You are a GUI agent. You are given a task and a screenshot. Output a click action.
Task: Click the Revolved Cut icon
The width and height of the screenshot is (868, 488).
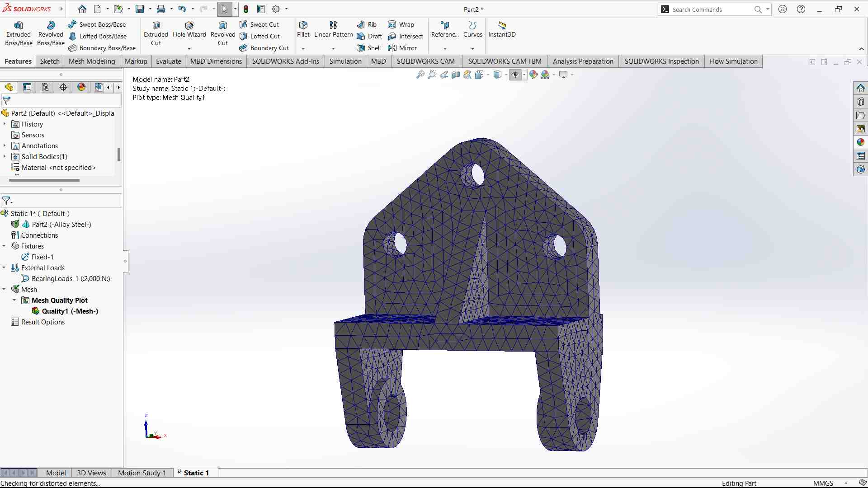pos(222,26)
